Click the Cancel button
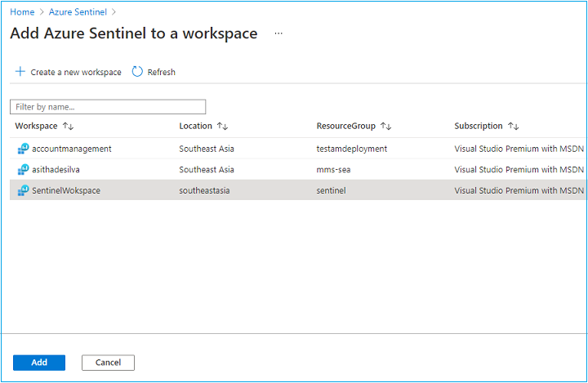 (108, 363)
